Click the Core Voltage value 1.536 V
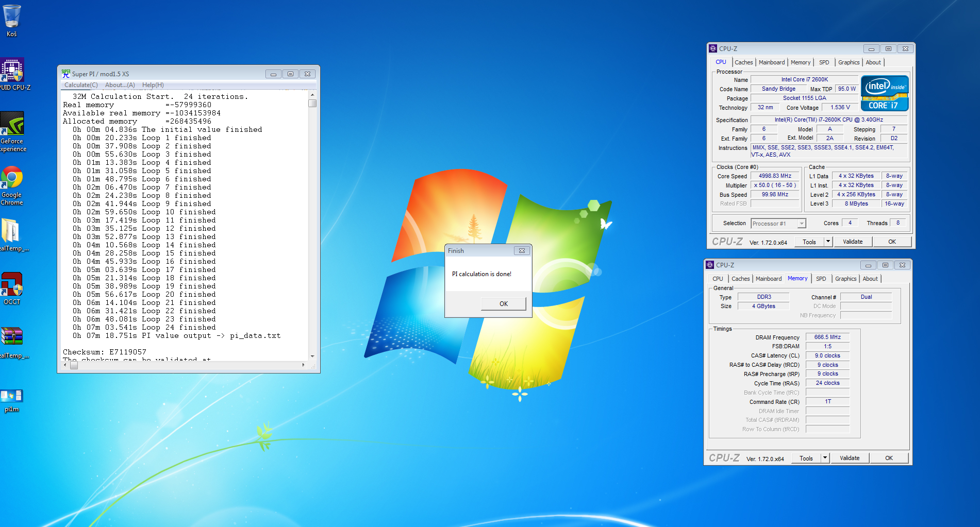This screenshot has height=527, width=980. tap(840, 108)
